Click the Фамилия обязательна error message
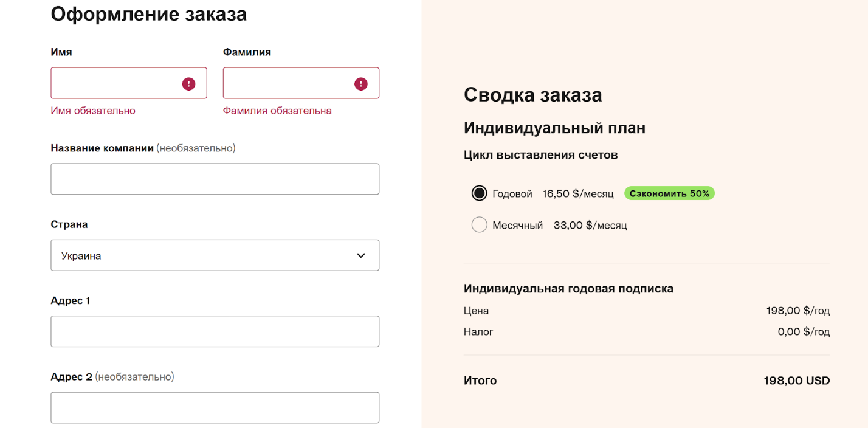 (277, 111)
